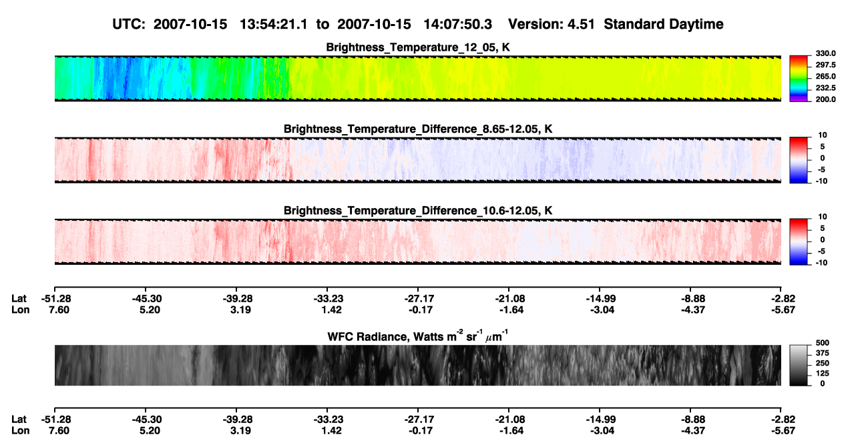Click the Lat label on the bottom axis
Viewport: 868px width, 445px height.
click(19, 420)
